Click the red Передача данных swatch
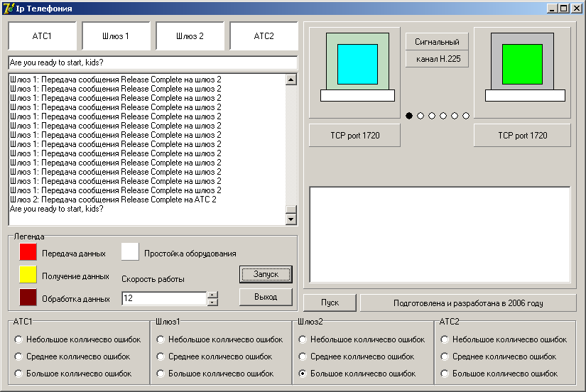The image size is (586, 392). 28,251
